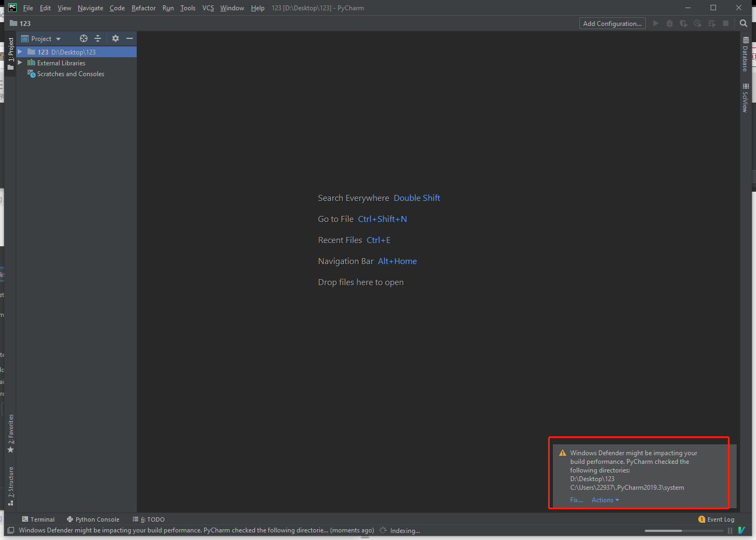Image resolution: width=756 pixels, height=540 pixels.
Task: Click the Debug bug icon
Action: point(670,23)
